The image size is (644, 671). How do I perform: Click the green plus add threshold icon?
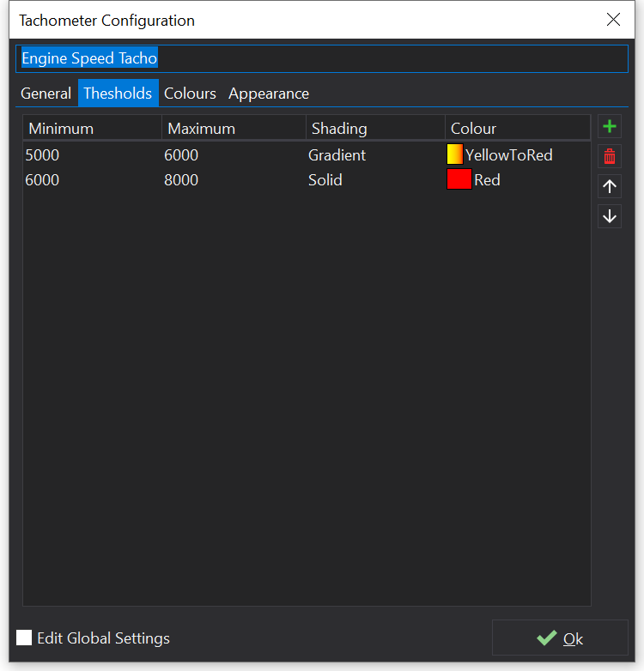pyautogui.click(x=610, y=127)
